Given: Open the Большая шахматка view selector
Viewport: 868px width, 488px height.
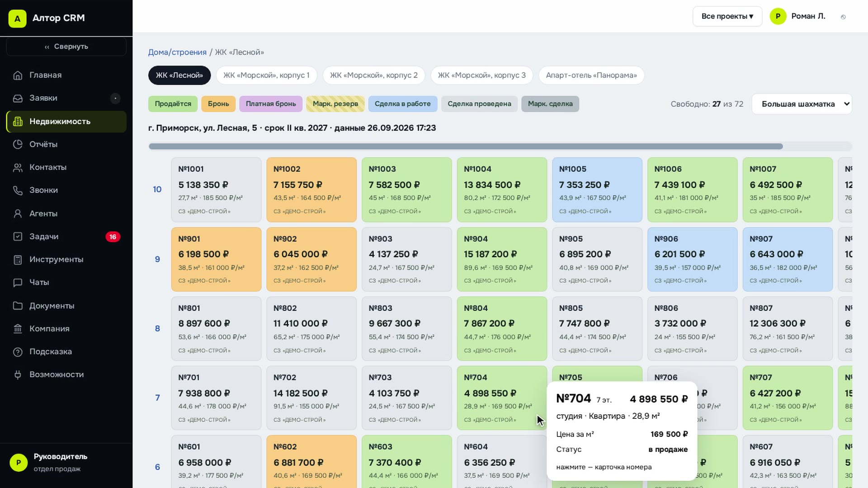Looking at the screenshot, I should click(802, 104).
